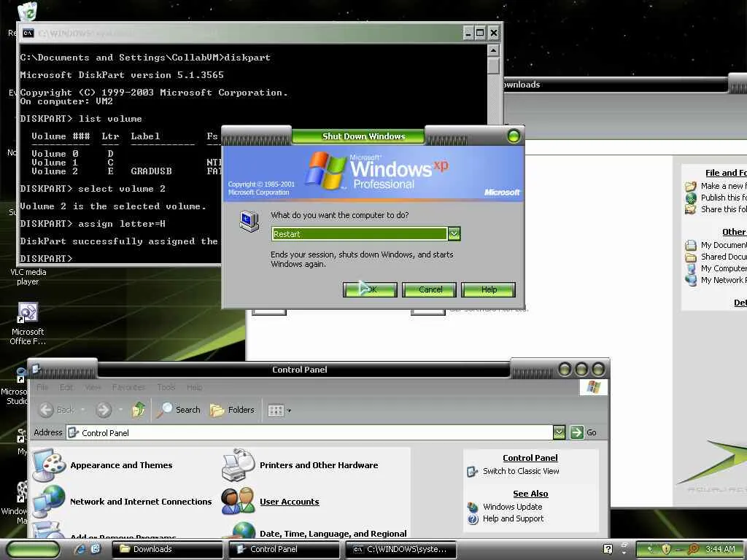The image size is (747, 560).
Task: Open Windows Update under See Also
Action: click(512, 507)
